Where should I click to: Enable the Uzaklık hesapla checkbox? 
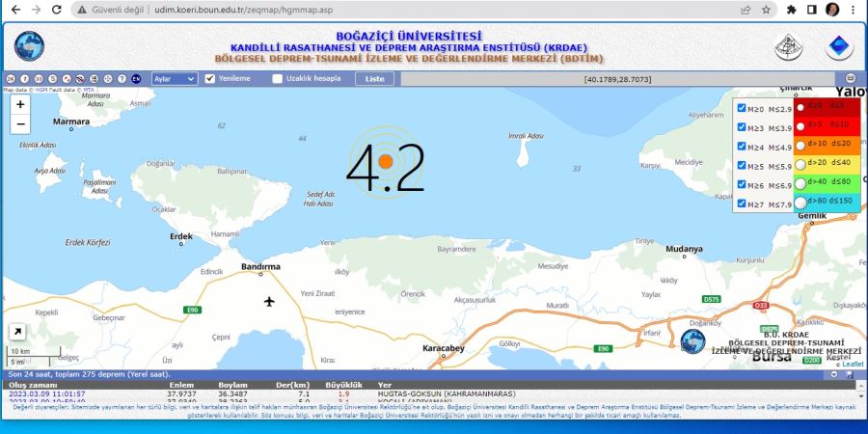(x=278, y=79)
